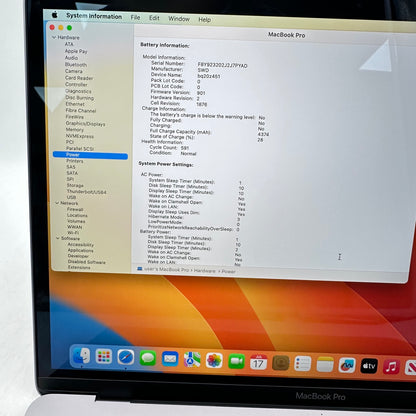Select Printers in the sidebar

(x=75, y=161)
